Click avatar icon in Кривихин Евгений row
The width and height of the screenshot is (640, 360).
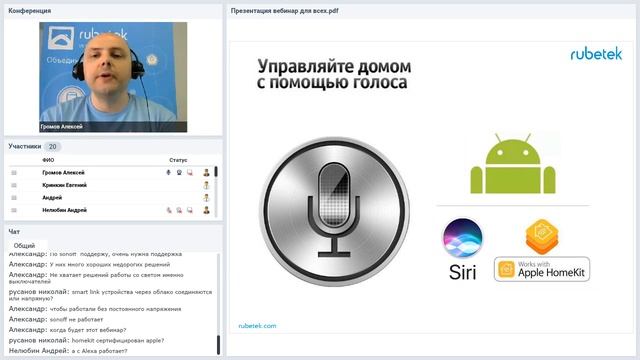[207, 185]
